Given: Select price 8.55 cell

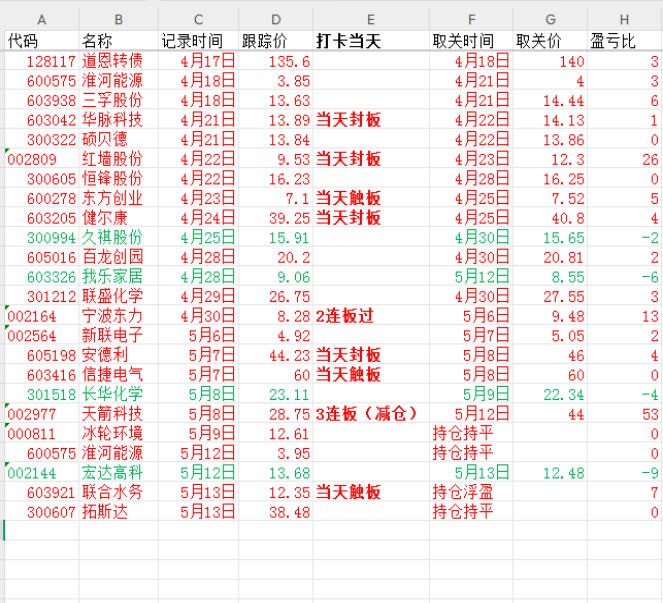Looking at the screenshot, I should (x=550, y=277).
